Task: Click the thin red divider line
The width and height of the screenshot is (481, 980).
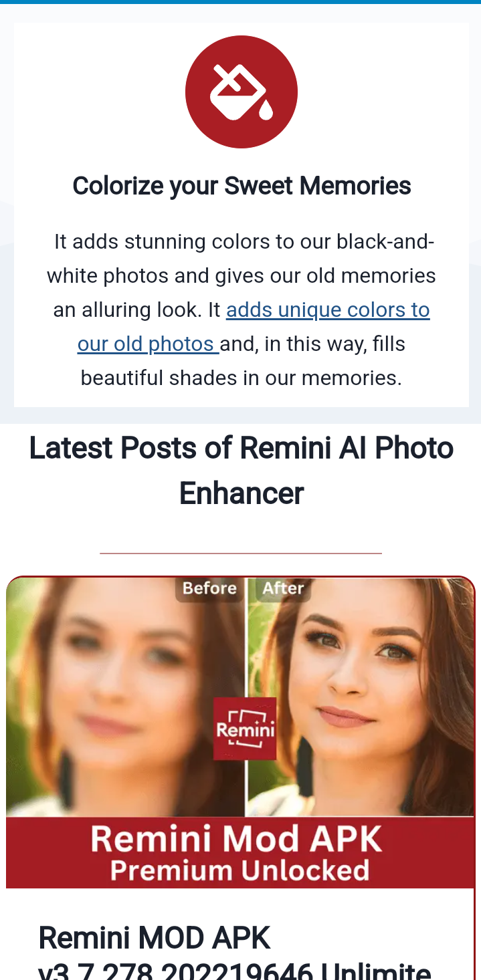Action: [x=241, y=554]
